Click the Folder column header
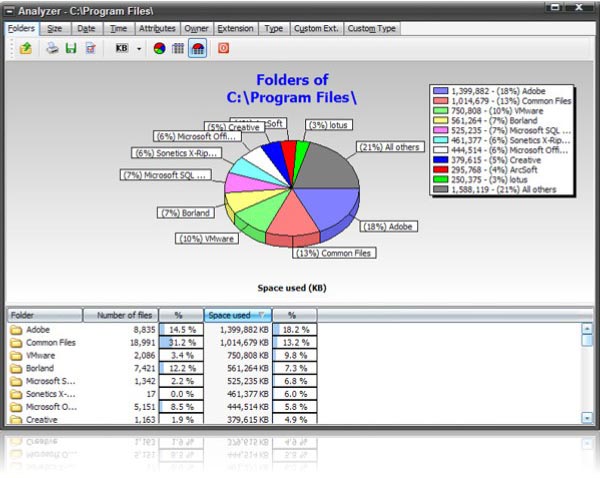 45,315
